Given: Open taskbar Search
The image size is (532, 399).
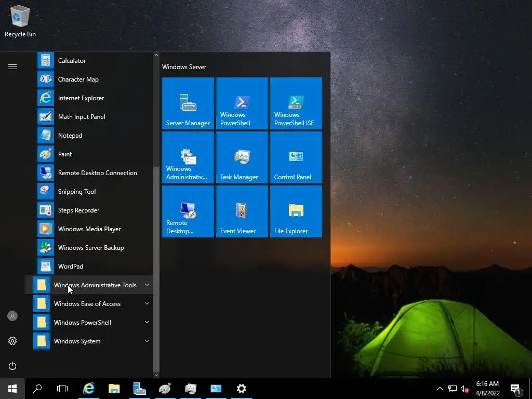Looking at the screenshot, I should point(37,389).
